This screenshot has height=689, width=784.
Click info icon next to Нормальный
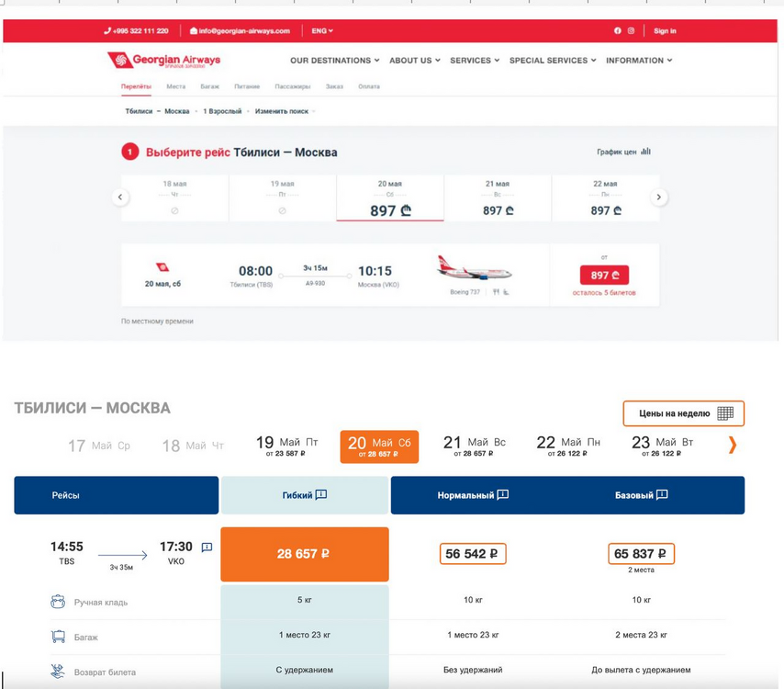pyautogui.click(x=503, y=495)
